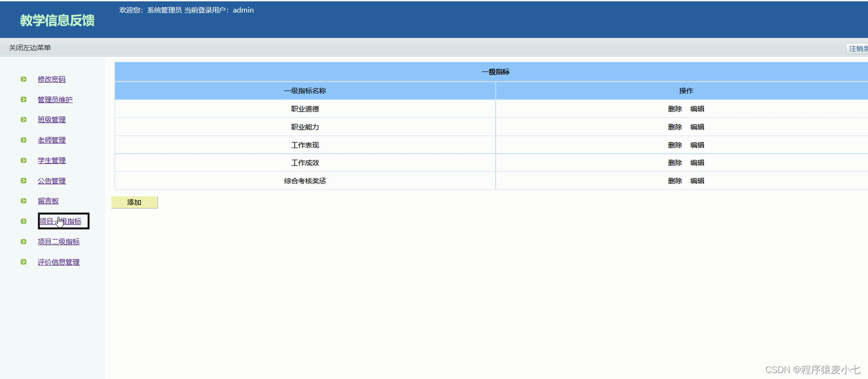Edit the 工作成效 indicator
This screenshot has width=868, height=379.
point(697,162)
